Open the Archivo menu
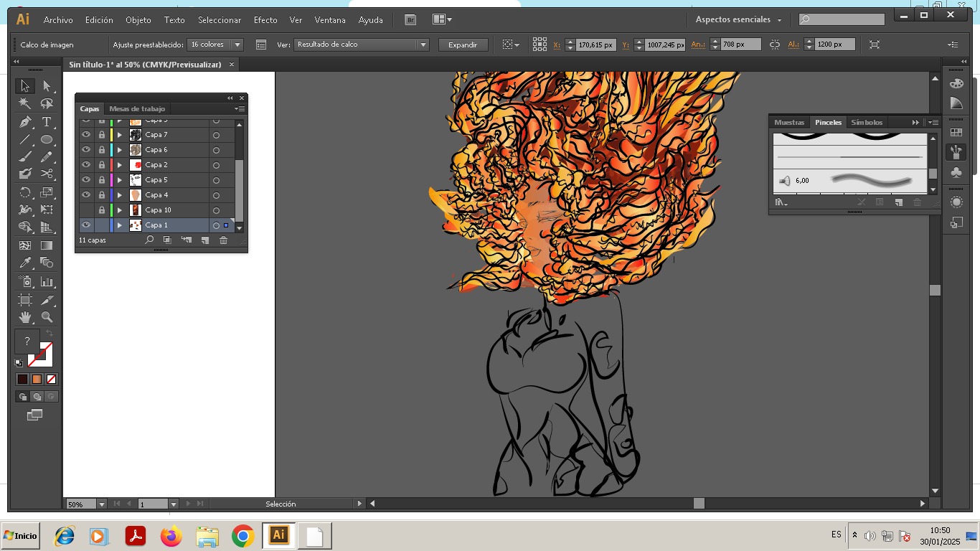This screenshot has height=551, width=980. pyautogui.click(x=58, y=20)
